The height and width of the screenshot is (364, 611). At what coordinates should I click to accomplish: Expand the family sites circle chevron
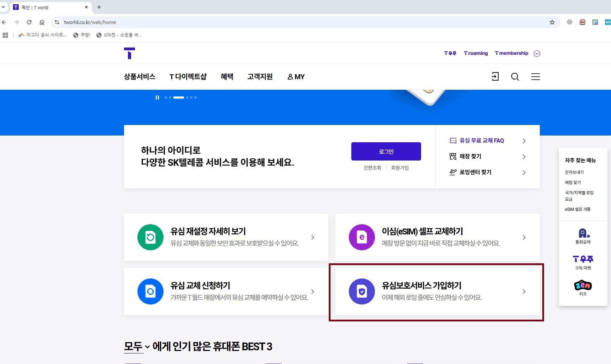click(x=537, y=54)
